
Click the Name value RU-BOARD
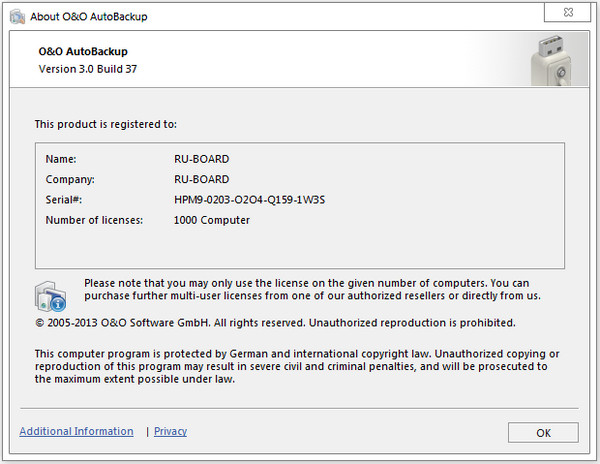point(201,159)
